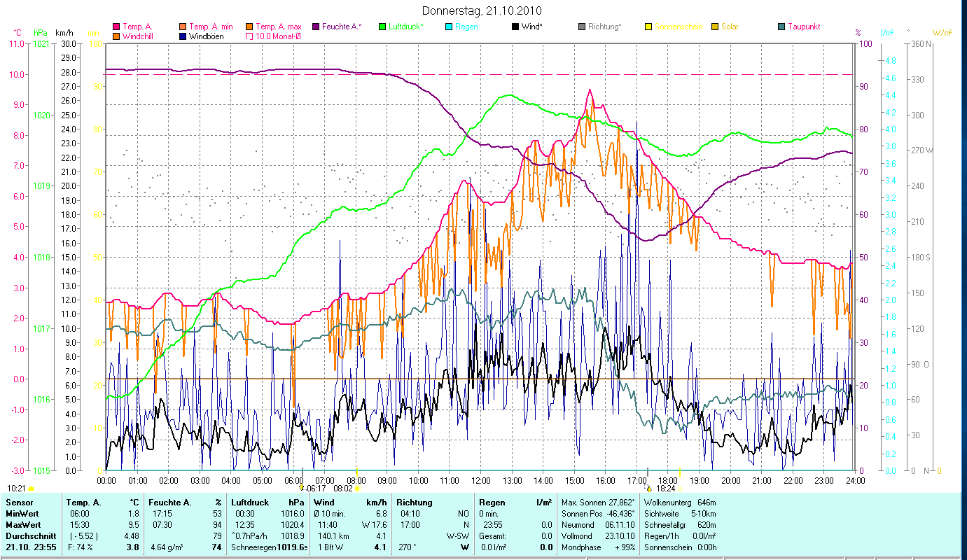Click the green Luftdruck* legend square
Viewport: 967px width, 560px height.
[382, 27]
